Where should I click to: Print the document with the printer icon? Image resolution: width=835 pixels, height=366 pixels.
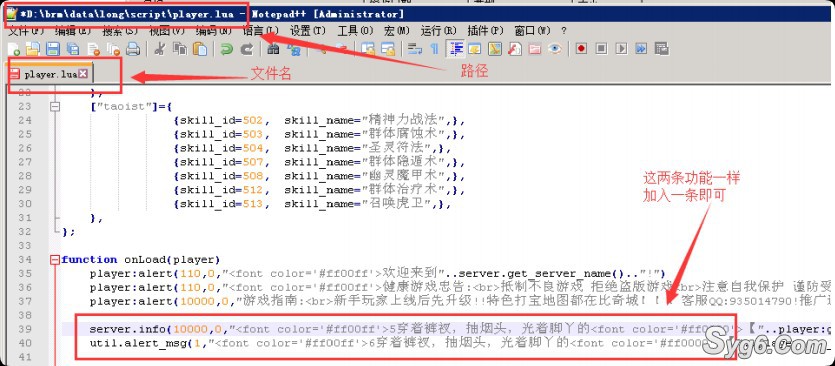pyautogui.click(x=133, y=49)
